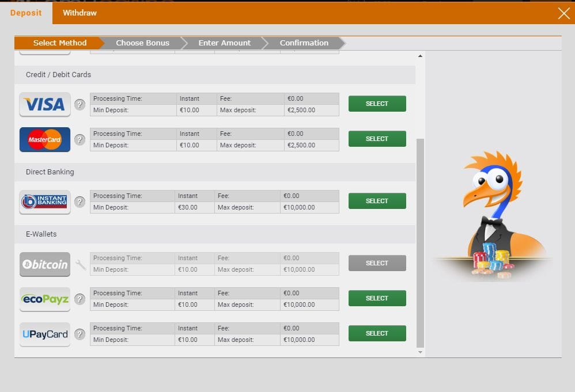Switch to the Deposit tab
Screen dimensions: 575x392
[x=26, y=12]
